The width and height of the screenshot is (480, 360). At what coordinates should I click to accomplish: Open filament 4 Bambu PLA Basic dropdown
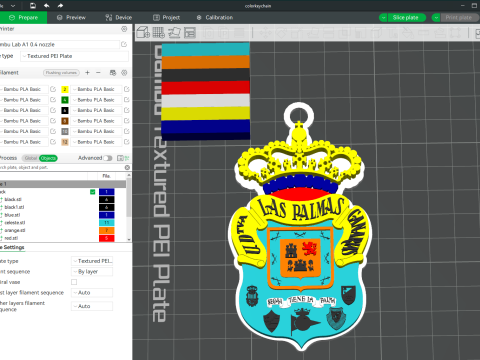[x=96, y=100]
